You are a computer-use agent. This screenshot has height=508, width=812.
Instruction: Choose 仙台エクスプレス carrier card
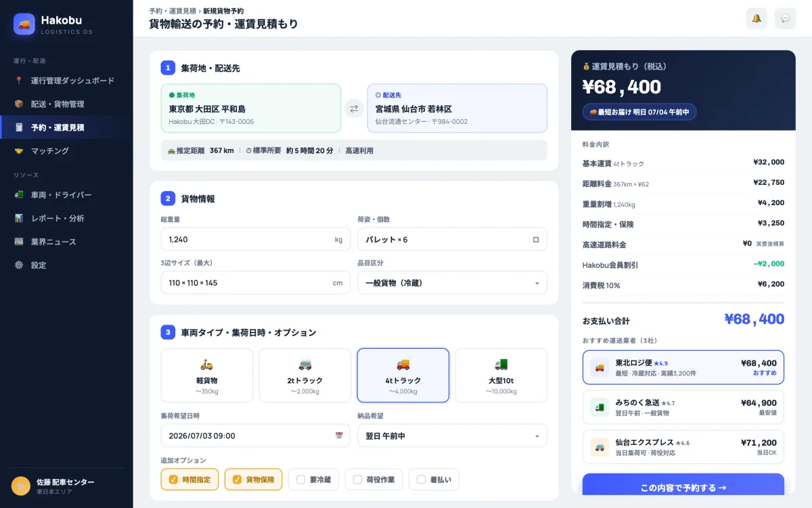pos(683,447)
